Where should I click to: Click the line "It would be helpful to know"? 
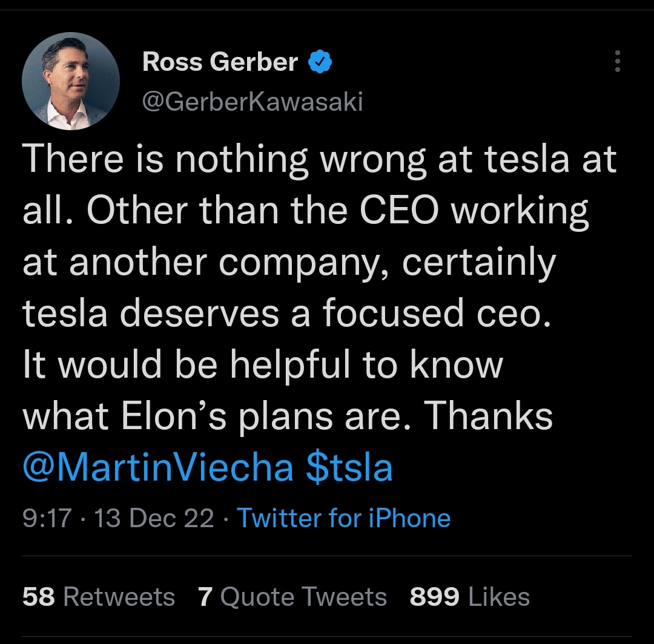tap(263, 365)
